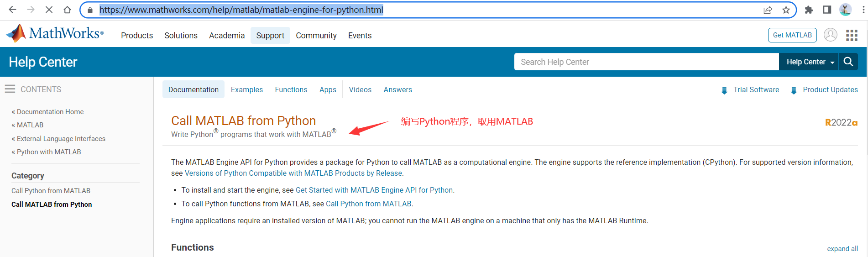Open Get Started with MATLAB Engine link

tap(374, 190)
